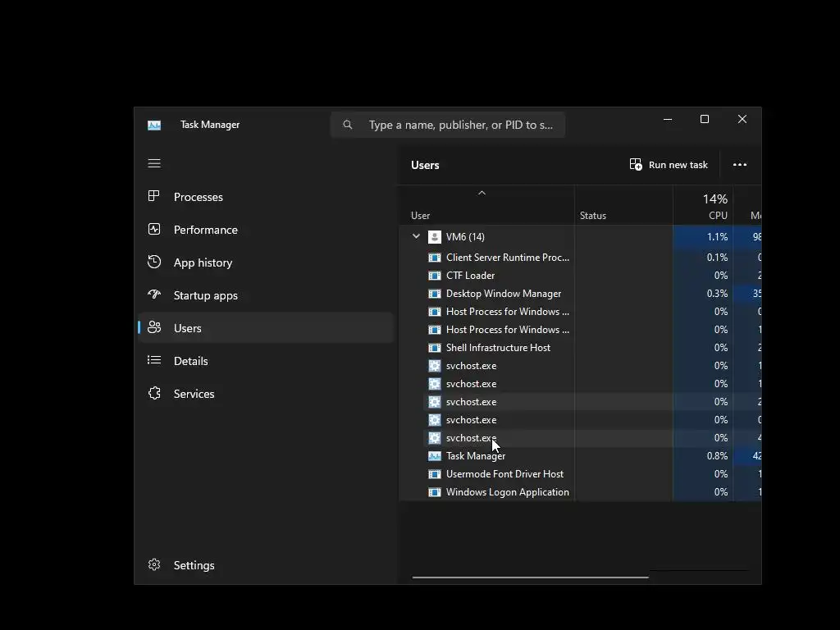Image resolution: width=840 pixels, height=630 pixels.
Task: Switch to the Performance page
Action: coord(266,230)
